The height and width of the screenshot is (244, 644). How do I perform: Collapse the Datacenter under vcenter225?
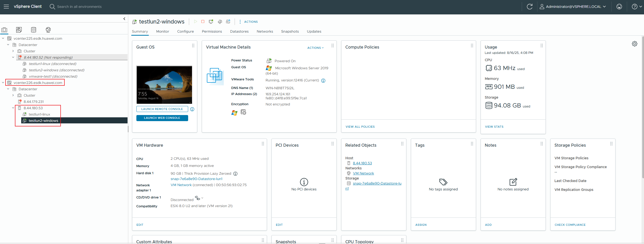pos(8,45)
